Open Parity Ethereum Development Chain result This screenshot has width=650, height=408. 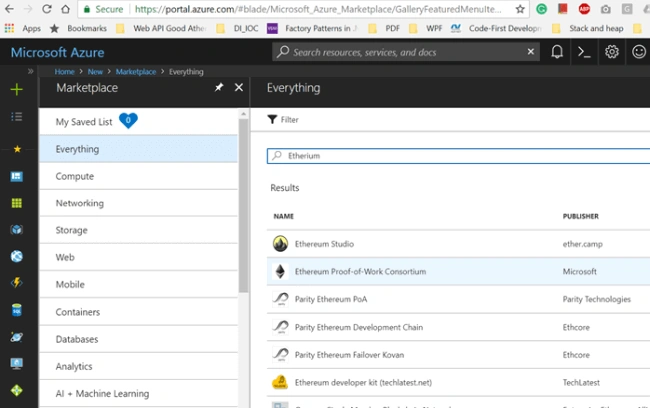(x=458, y=327)
